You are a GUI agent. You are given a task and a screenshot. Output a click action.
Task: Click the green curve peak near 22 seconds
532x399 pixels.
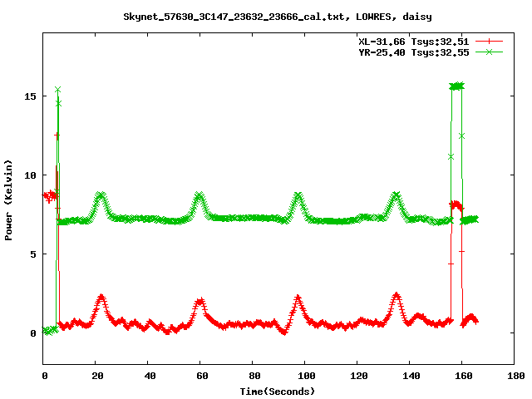101,195
